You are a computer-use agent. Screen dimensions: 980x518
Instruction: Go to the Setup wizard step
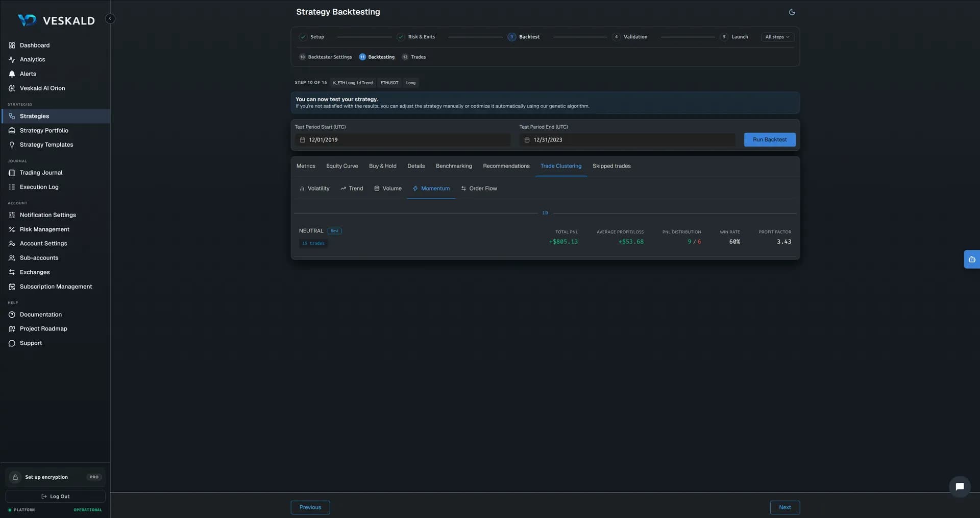click(x=312, y=37)
